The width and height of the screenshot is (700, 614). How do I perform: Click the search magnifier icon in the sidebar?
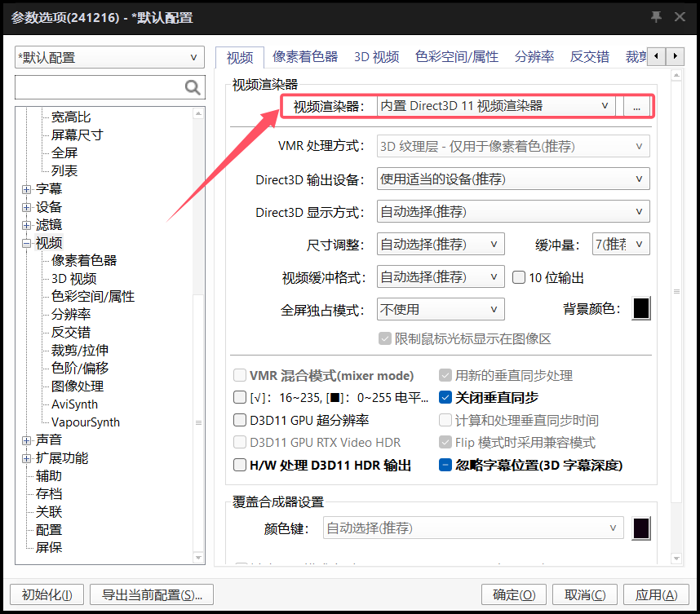coord(193,87)
